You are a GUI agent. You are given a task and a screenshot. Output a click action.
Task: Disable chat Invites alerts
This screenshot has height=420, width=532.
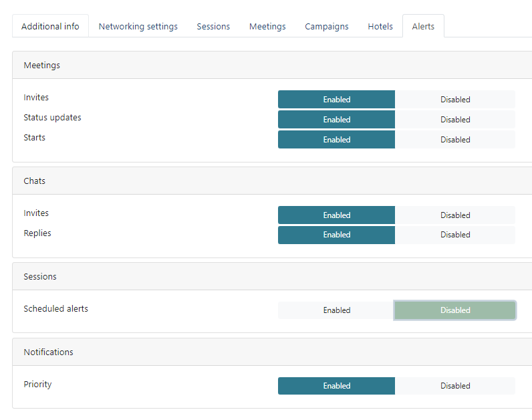coord(455,215)
